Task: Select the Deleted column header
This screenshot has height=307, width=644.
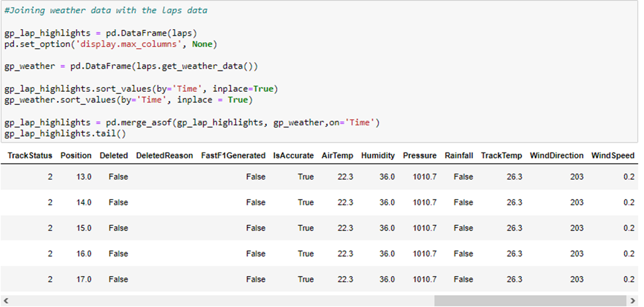Action: 114,156
